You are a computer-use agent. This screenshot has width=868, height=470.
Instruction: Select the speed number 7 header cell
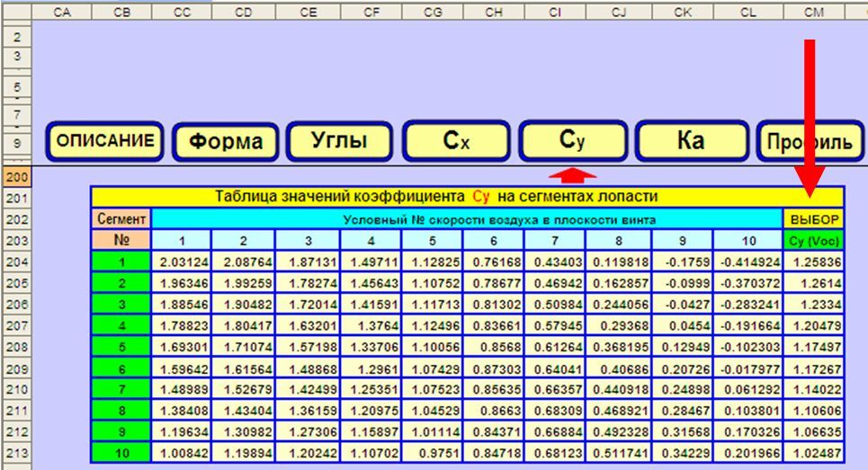[x=555, y=241]
